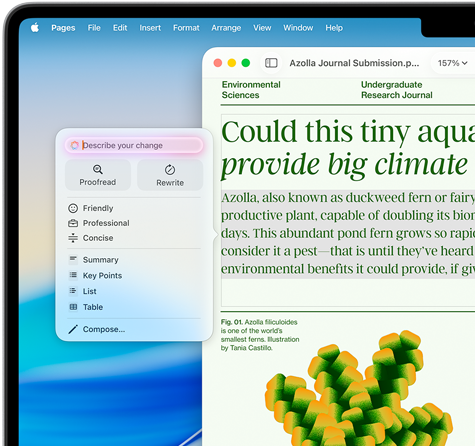
Task: Choose the Friendly tone option
Action: (x=134, y=208)
